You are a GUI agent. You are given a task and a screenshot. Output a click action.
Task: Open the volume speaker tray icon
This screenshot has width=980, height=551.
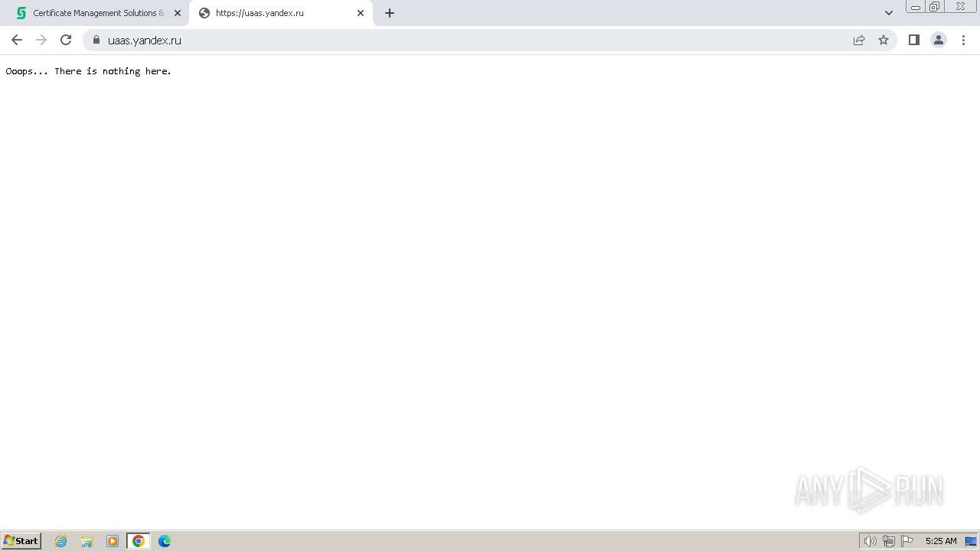(871, 541)
